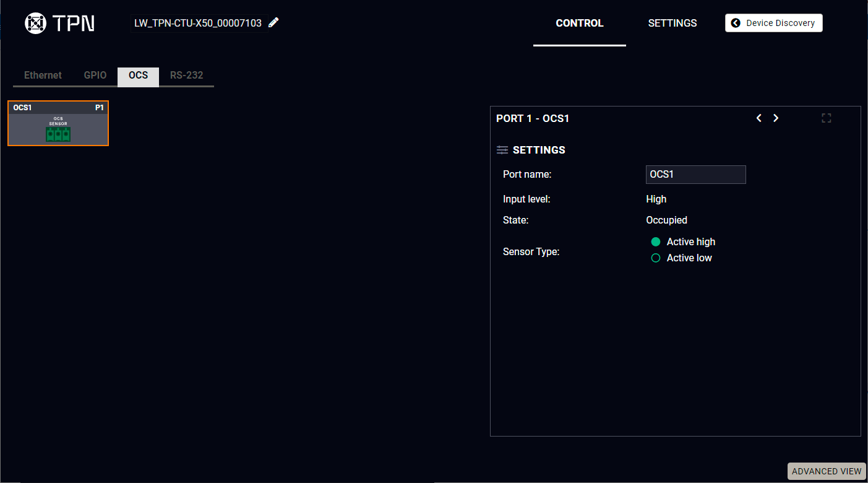Select the OCS tab
868x483 pixels.
click(x=138, y=76)
